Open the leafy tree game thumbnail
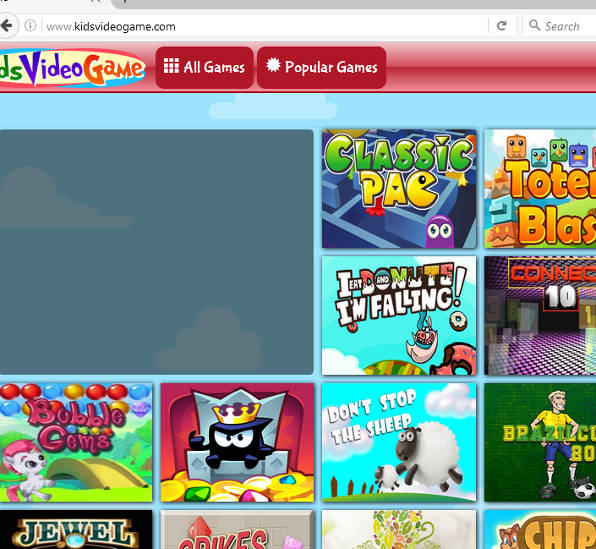The height and width of the screenshot is (549, 596). [x=399, y=530]
